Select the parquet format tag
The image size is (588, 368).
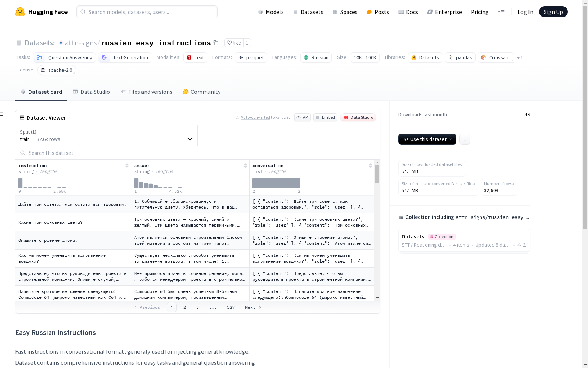[251, 57]
